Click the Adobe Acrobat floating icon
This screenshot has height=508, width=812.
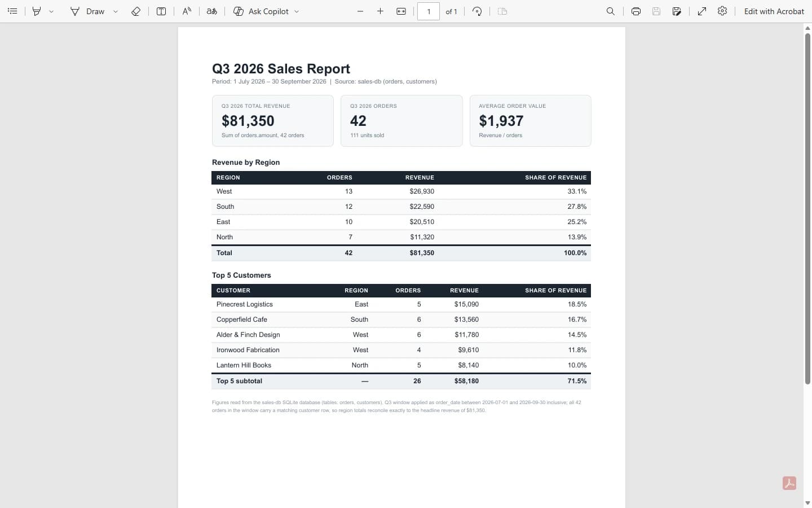(x=789, y=483)
